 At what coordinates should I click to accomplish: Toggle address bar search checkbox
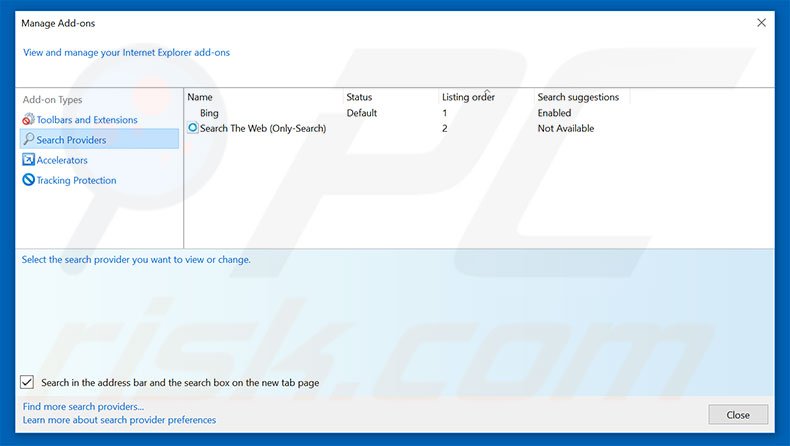(27, 383)
